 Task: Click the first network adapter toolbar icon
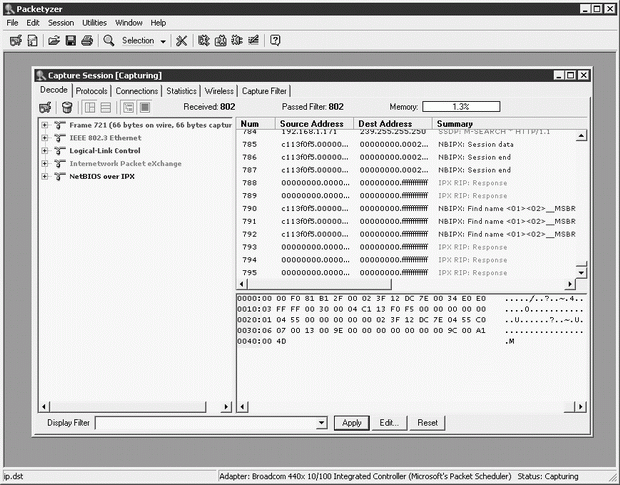point(204,40)
